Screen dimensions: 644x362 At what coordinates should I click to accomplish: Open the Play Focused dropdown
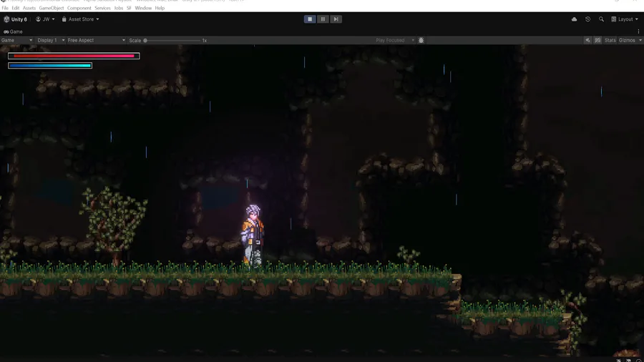pos(395,40)
